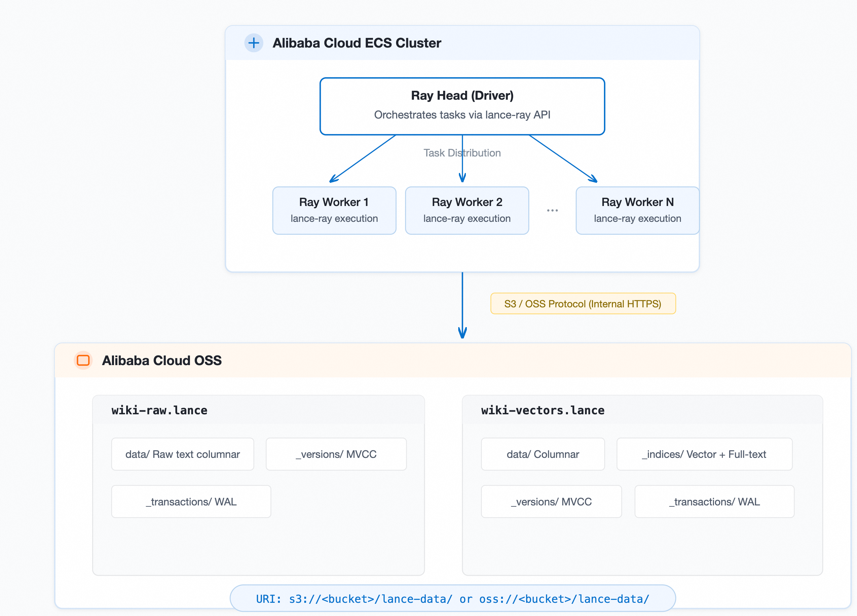The height and width of the screenshot is (616, 857).
Task: Click "_versions/ MVCC" under wiki-raw.lance
Action: click(x=336, y=454)
